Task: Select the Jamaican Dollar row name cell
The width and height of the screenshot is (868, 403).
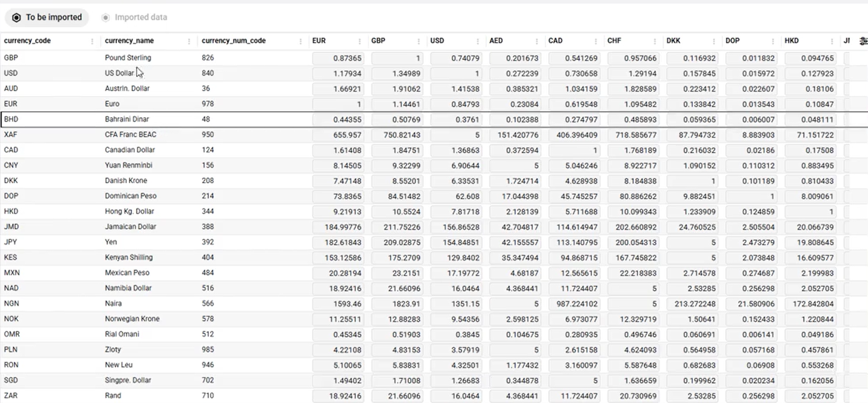Action: (x=131, y=227)
